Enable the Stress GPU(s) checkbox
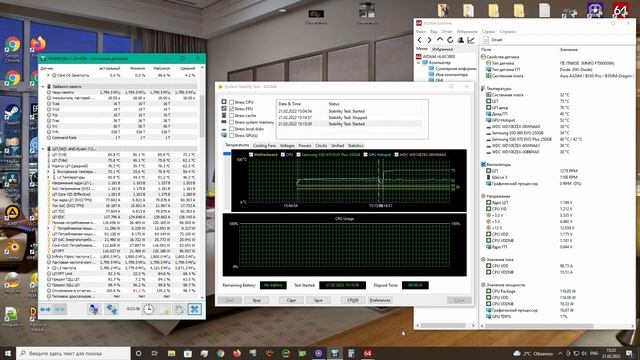 click(231, 135)
